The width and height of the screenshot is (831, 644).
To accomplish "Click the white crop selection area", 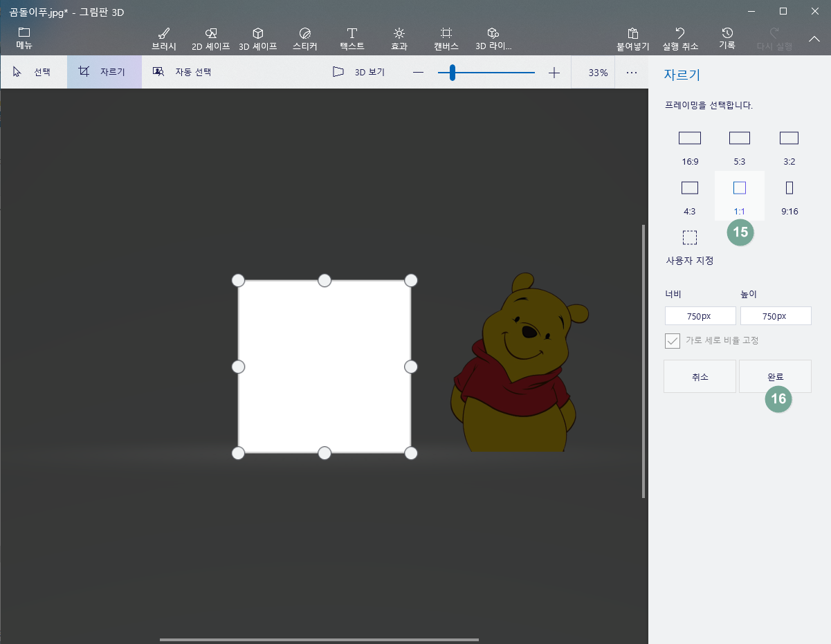I will pos(325,367).
